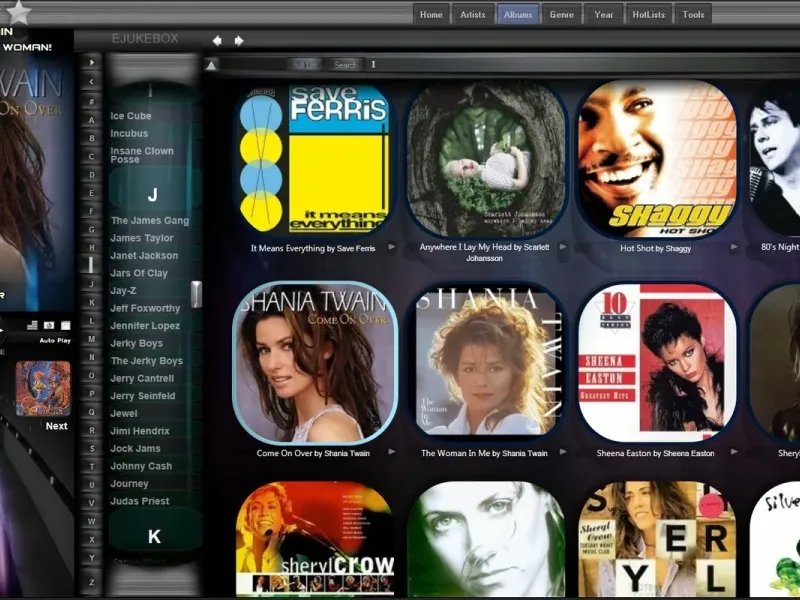Click the up triangle above album grid

click(211, 65)
